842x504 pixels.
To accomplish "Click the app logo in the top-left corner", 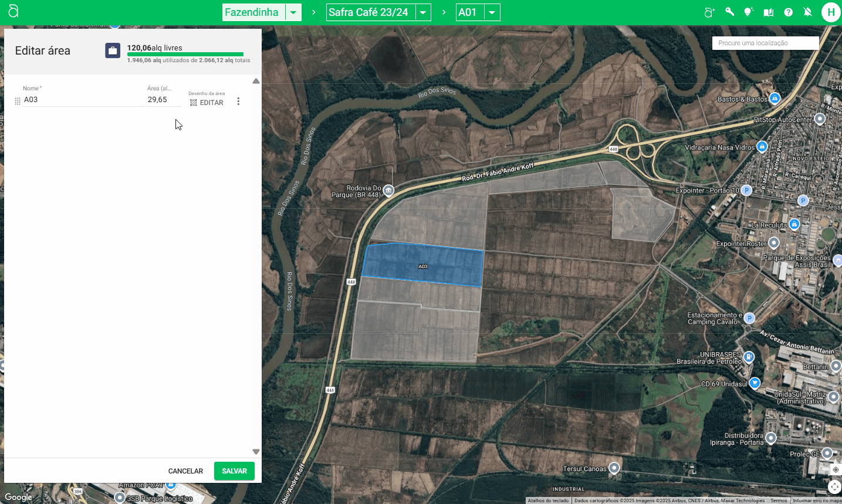I will 12,12.
